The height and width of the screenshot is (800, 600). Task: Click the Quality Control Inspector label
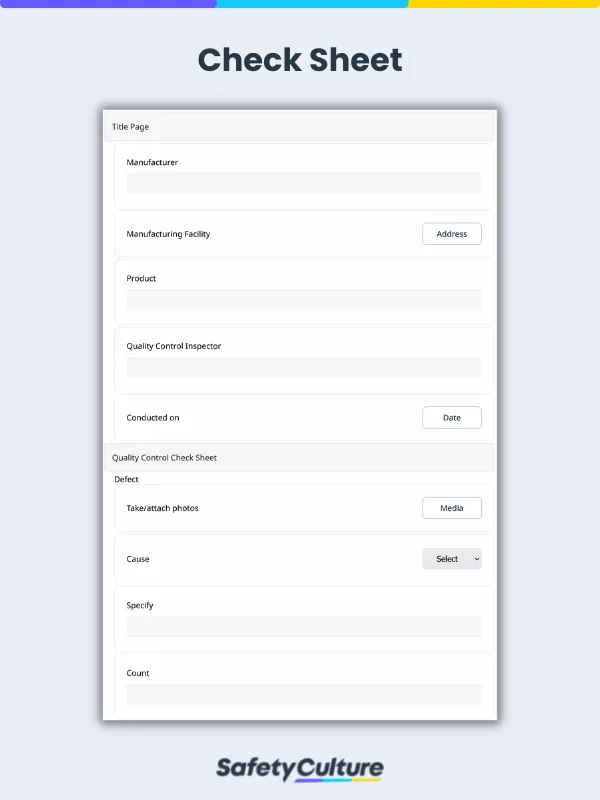pyautogui.click(x=174, y=346)
